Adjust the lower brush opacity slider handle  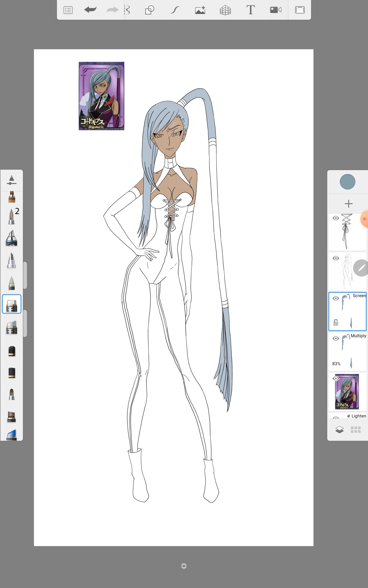[x=25, y=323]
